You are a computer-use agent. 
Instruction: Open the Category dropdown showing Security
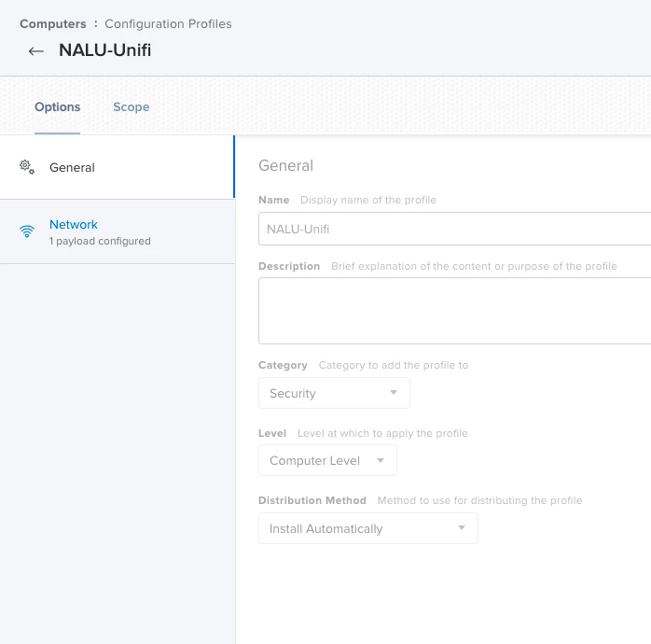pyautogui.click(x=334, y=393)
